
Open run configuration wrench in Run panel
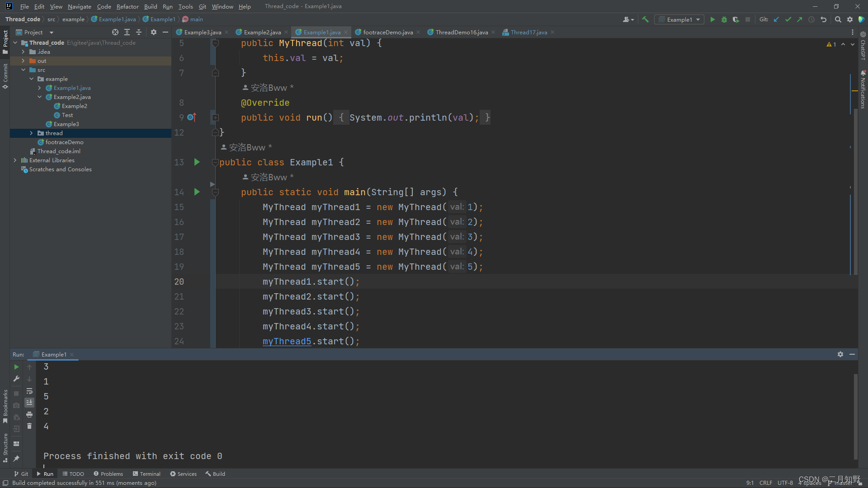point(16,379)
